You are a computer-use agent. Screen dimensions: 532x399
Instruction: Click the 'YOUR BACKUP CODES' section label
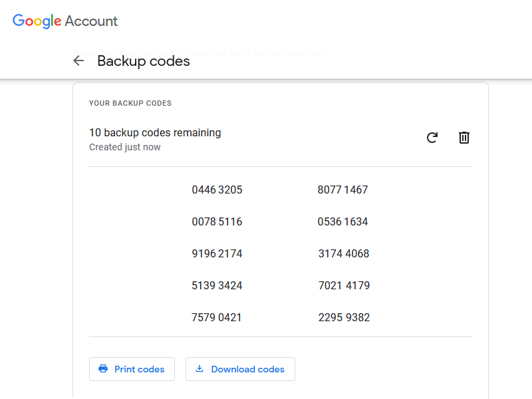click(x=130, y=104)
